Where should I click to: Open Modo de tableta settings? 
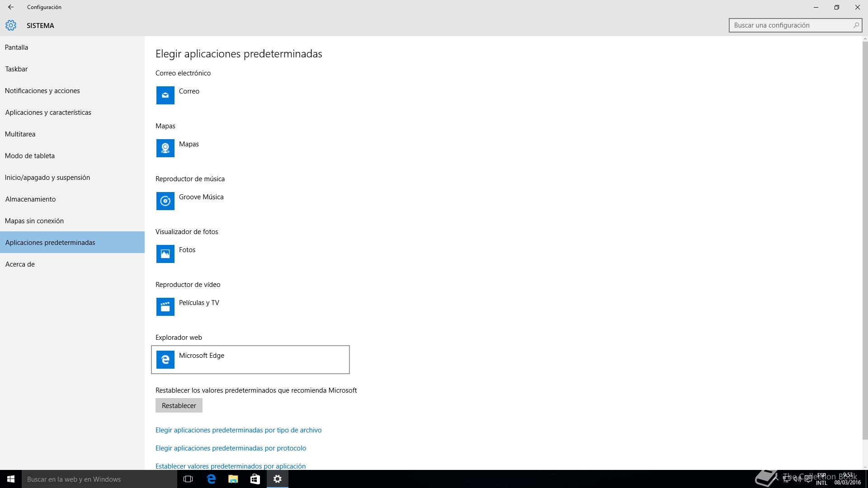click(x=72, y=156)
